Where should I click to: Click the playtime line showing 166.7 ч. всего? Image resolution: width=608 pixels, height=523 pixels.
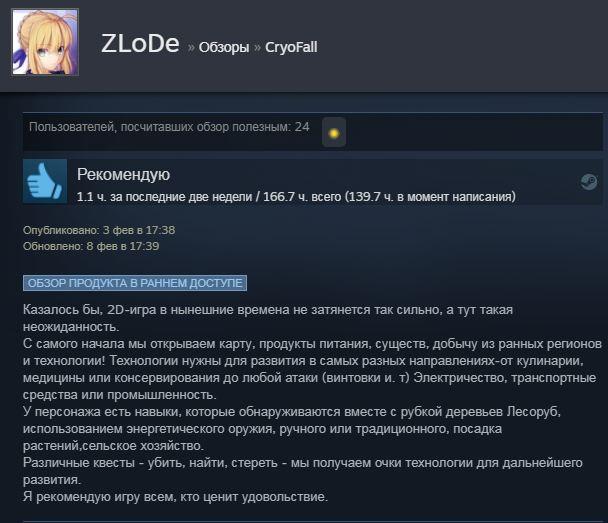[296, 197]
